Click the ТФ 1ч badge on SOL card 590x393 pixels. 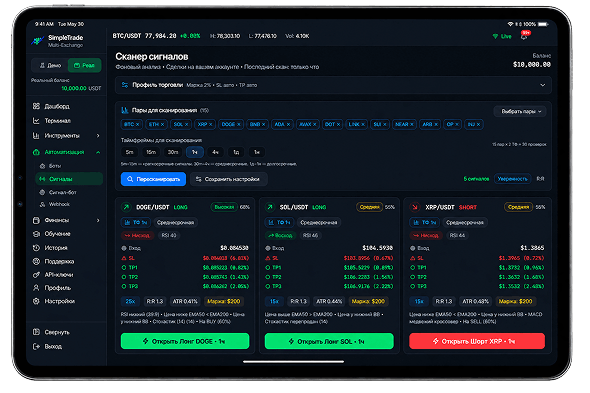[x=280, y=222]
